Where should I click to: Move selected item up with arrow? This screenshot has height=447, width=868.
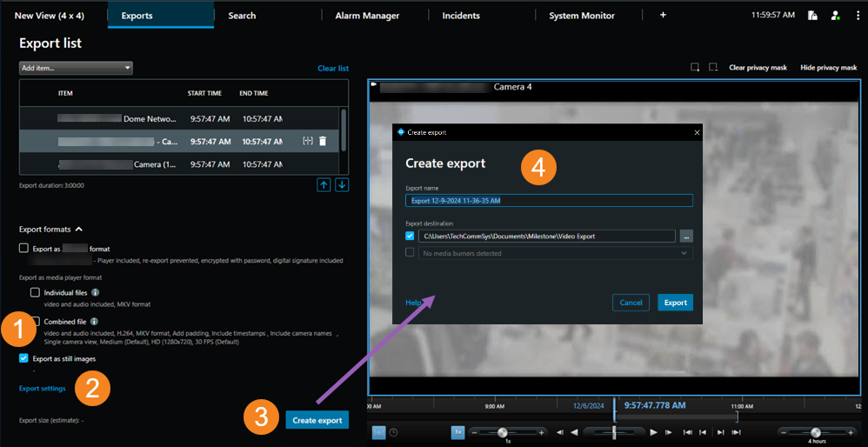[324, 184]
